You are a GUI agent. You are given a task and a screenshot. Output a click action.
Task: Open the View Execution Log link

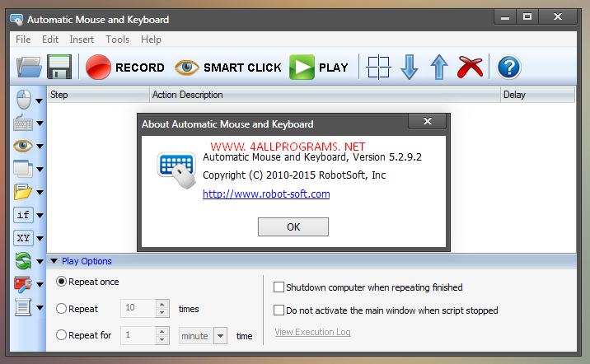point(312,332)
